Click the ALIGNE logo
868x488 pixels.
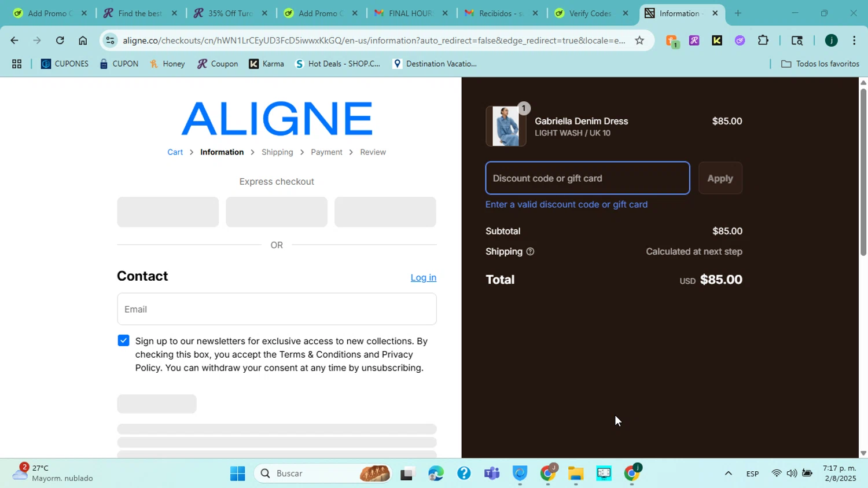[x=277, y=119]
